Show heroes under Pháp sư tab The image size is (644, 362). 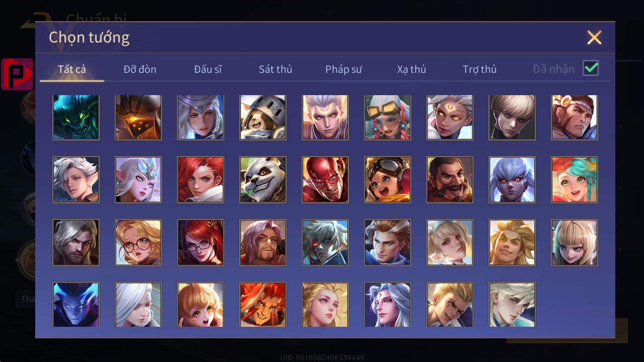coord(343,69)
